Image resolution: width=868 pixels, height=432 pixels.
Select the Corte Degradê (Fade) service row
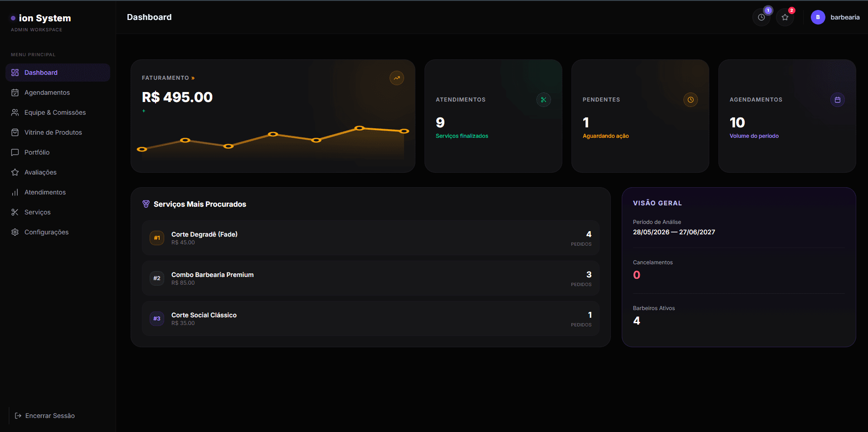(371, 238)
